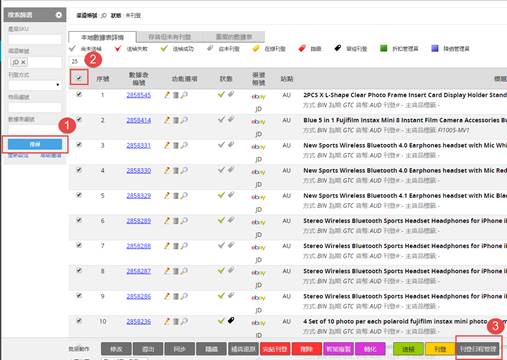The image size is (507, 360).
Task: Uncheck the checkbox for row 4
Action: 79,170
